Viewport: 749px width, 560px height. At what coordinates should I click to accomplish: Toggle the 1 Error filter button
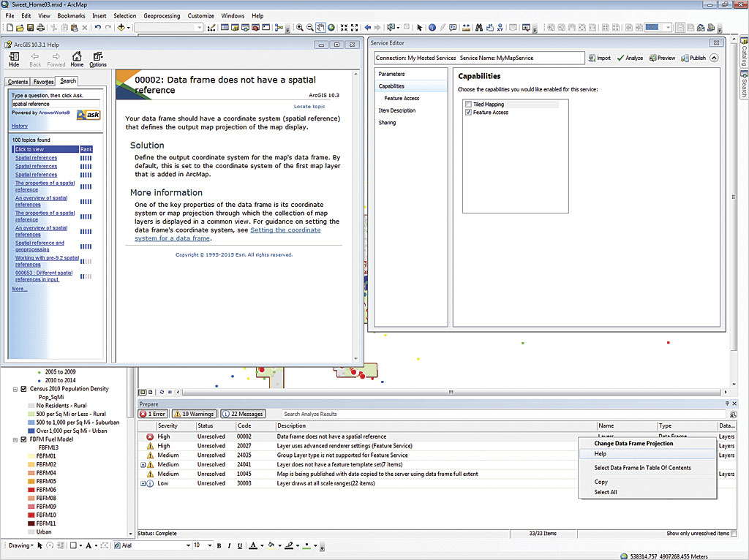pos(153,414)
